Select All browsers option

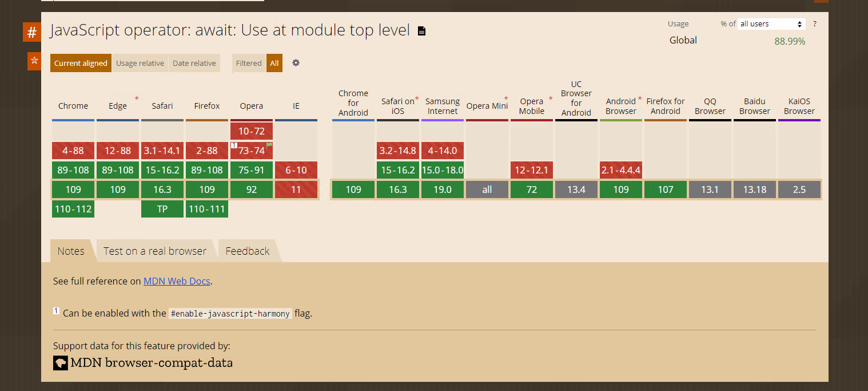pos(274,63)
